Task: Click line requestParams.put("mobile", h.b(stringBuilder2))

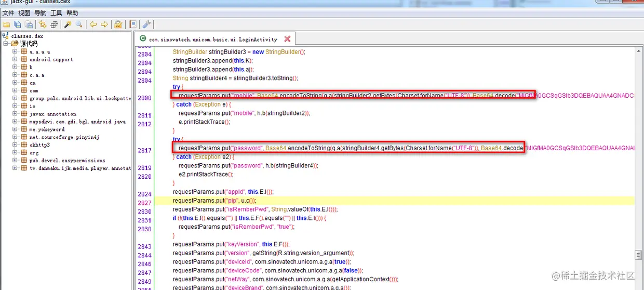Action: [244, 113]
